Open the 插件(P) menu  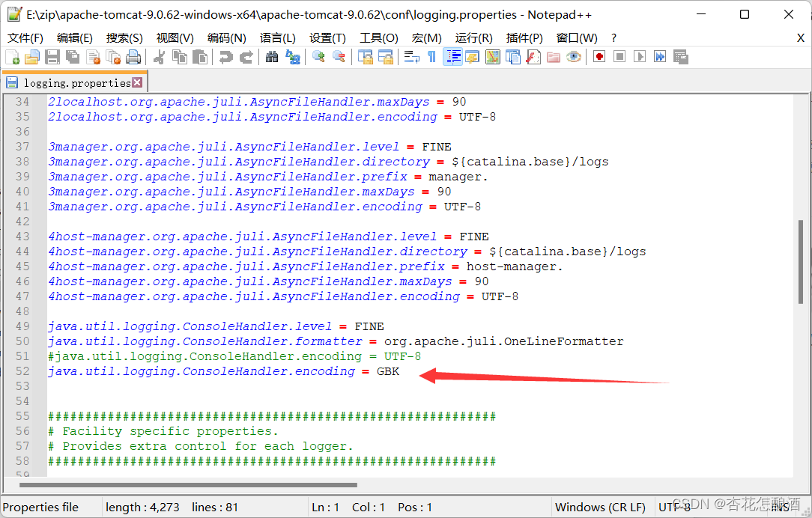pos(525,37)
